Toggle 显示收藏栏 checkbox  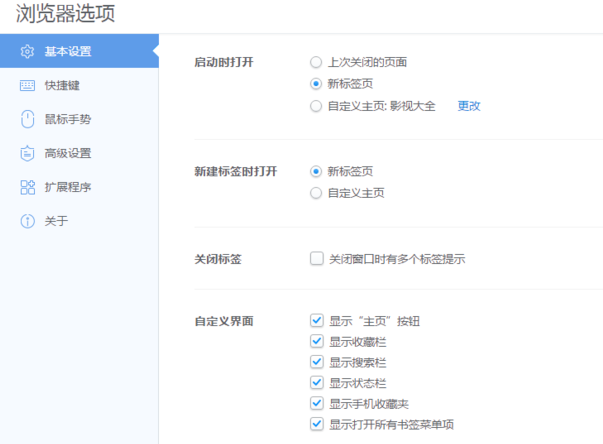pyautogui.click(x=317, y=342)
